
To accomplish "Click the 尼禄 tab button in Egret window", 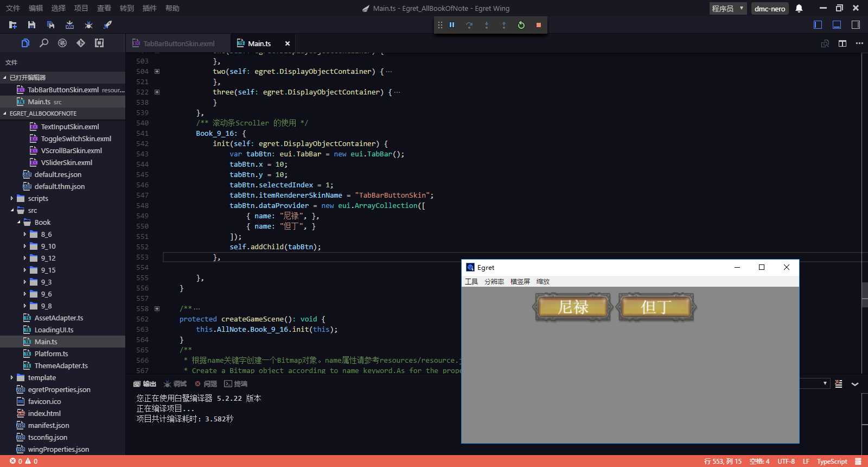I will point(573,307).
